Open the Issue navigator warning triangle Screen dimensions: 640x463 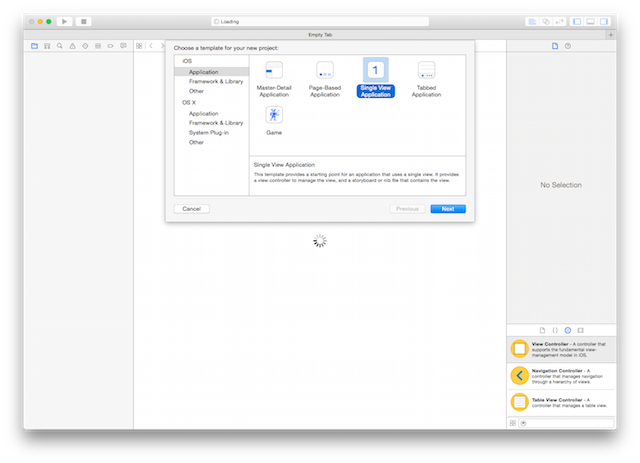coord(73,46)
